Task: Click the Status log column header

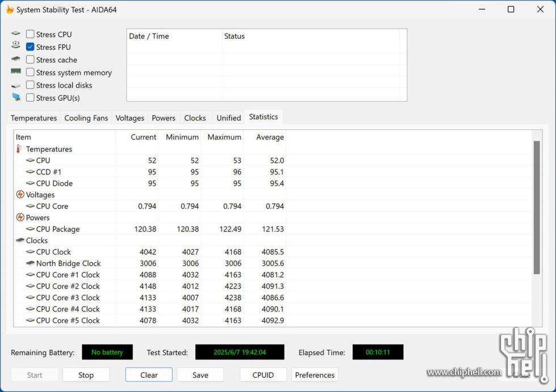Action: [x=311, y=36]
